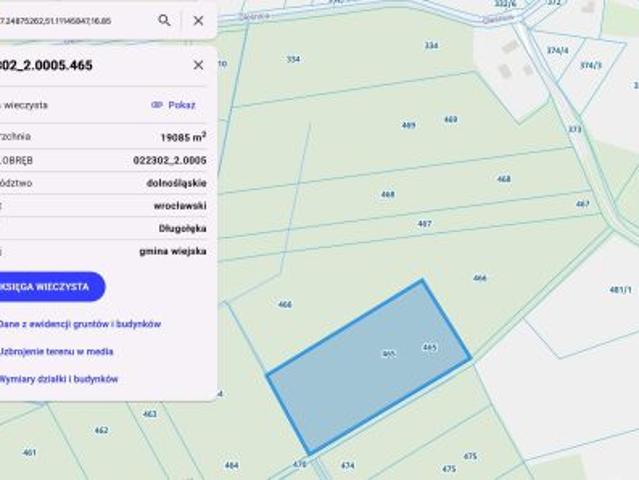Screen dimensions: 639x480
Task: Select parcel 464 on the map
Action: click(x=231, y=464)
